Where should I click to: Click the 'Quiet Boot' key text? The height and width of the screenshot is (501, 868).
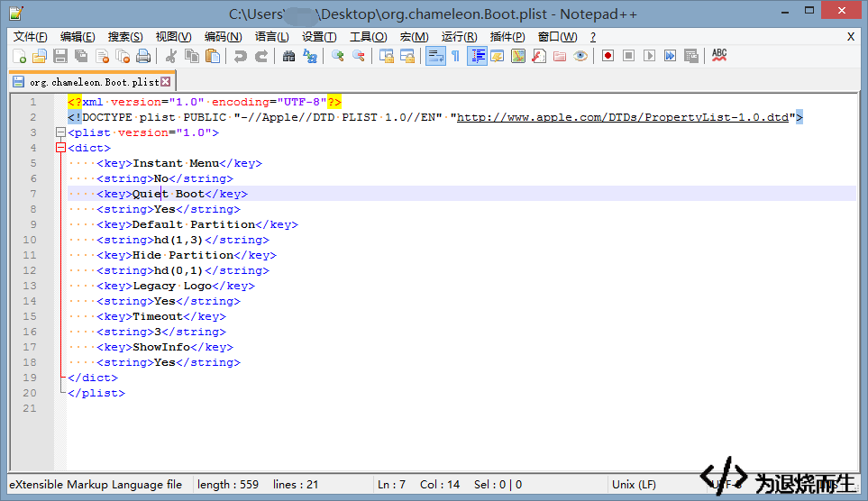point(169,194)
